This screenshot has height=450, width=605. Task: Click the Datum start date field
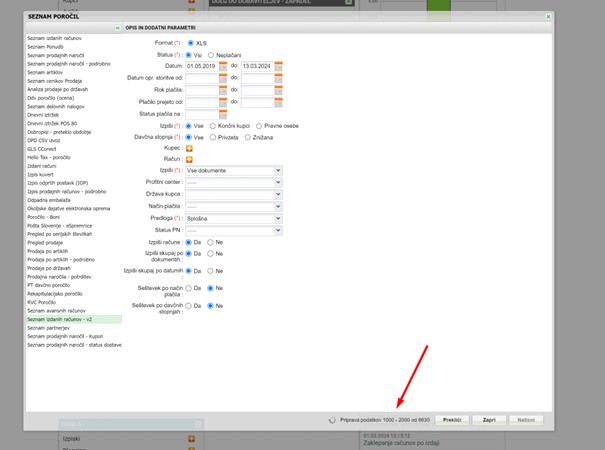point(202,67)
